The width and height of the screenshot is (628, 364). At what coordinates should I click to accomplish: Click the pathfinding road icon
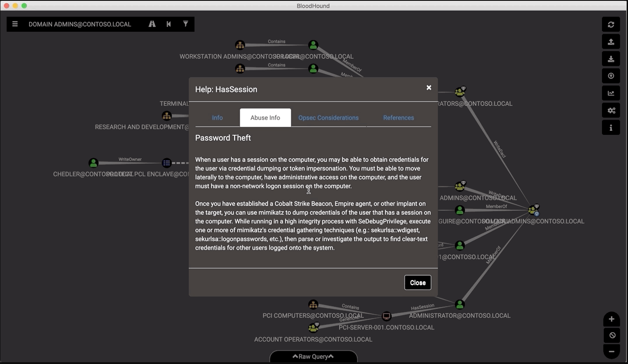[152, 24]
